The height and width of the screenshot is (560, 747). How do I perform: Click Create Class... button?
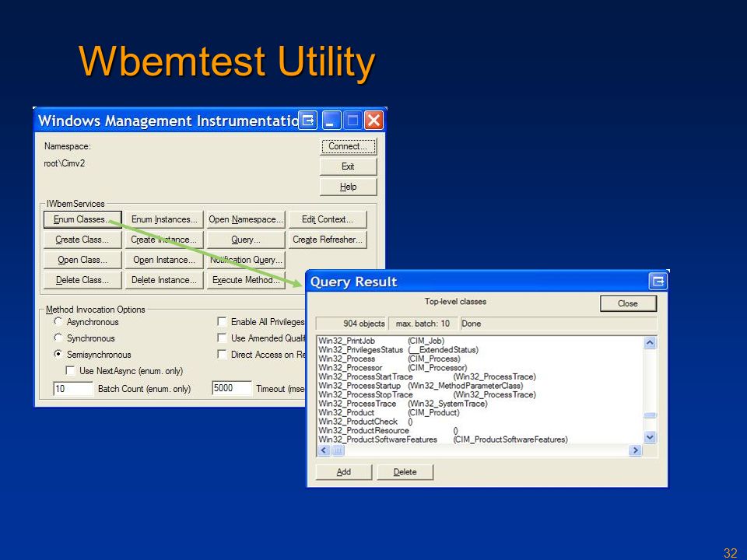click(x=82, y=240)
